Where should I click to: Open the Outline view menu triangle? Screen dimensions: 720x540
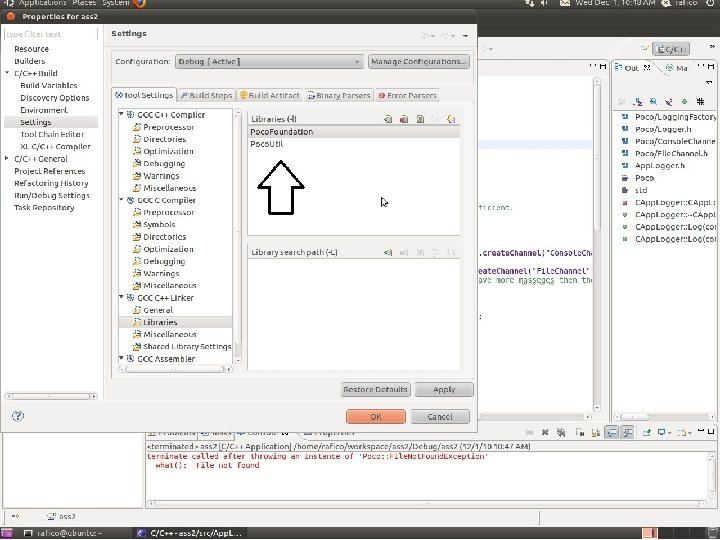click(x=708, y=83)
